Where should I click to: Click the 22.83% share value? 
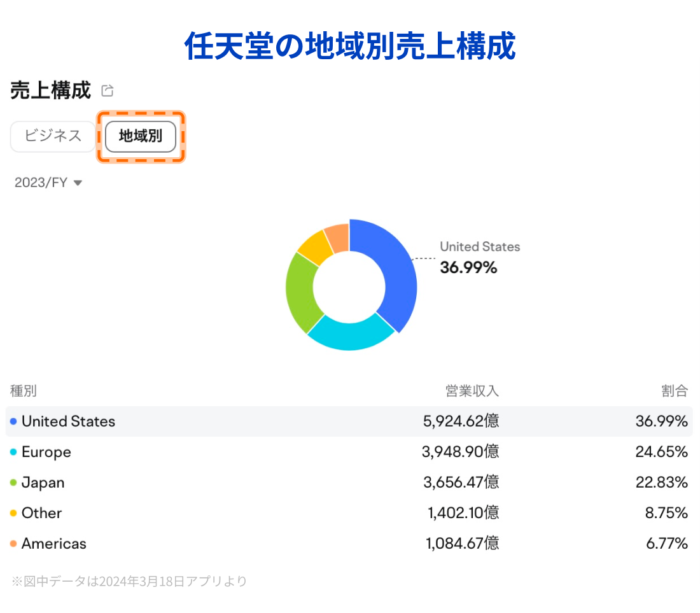click(662, 482)
